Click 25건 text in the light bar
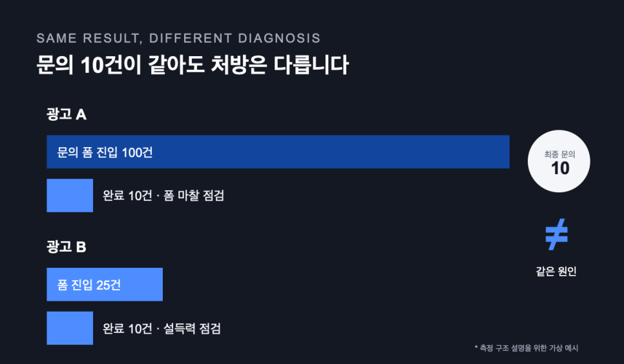 pos(109,285)
